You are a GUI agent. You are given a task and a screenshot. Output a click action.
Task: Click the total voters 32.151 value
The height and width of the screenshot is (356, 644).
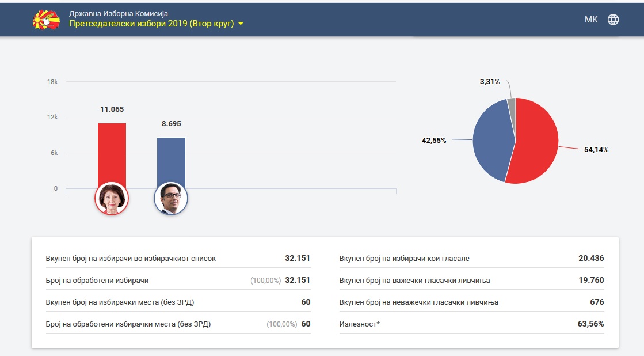[x=298, y=258]
